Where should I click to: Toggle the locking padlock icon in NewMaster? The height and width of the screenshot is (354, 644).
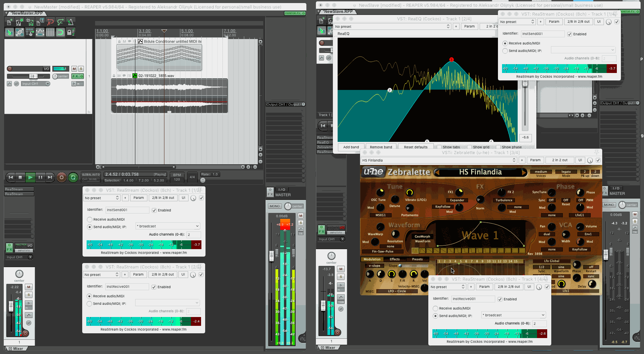[x=70, y=32]
